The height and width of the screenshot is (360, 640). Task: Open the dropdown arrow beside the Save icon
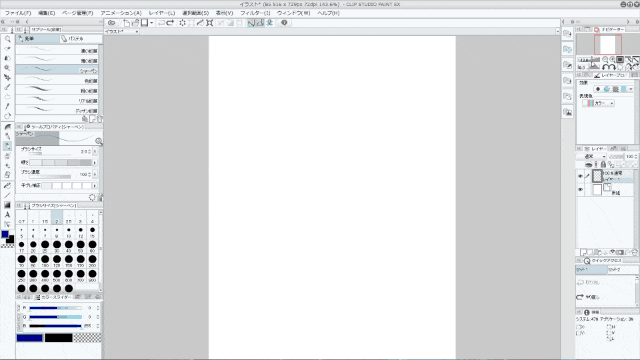(151, 23)
